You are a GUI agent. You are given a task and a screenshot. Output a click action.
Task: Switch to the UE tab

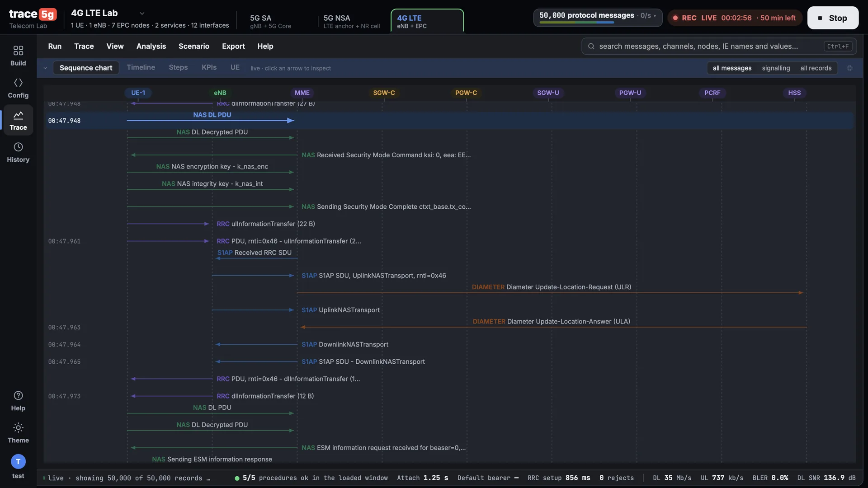click(235, 67)
